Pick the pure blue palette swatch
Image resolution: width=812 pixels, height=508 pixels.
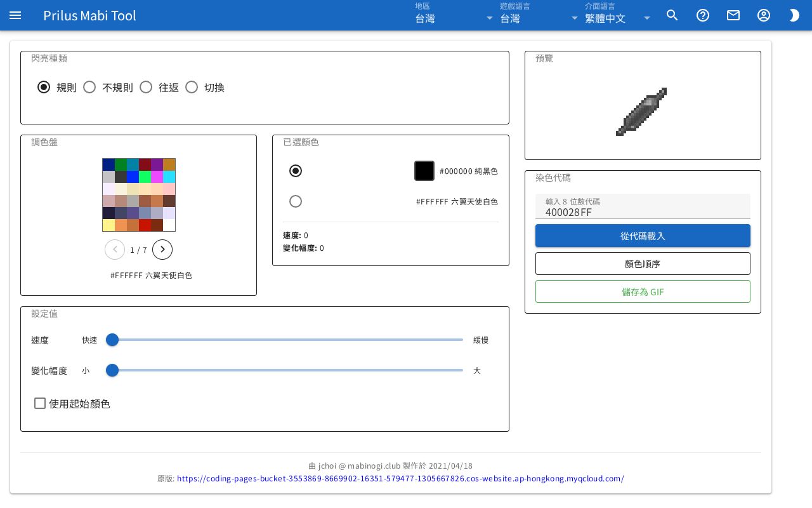pos(133,177)
